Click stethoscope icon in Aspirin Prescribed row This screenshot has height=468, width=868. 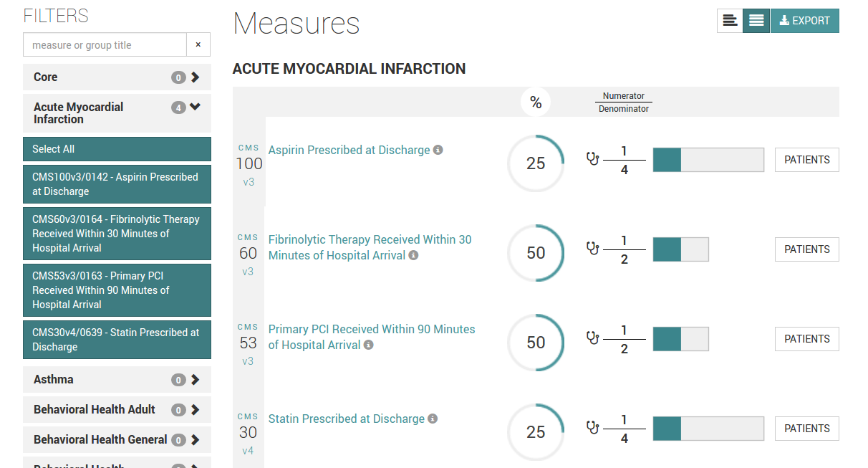592,159
